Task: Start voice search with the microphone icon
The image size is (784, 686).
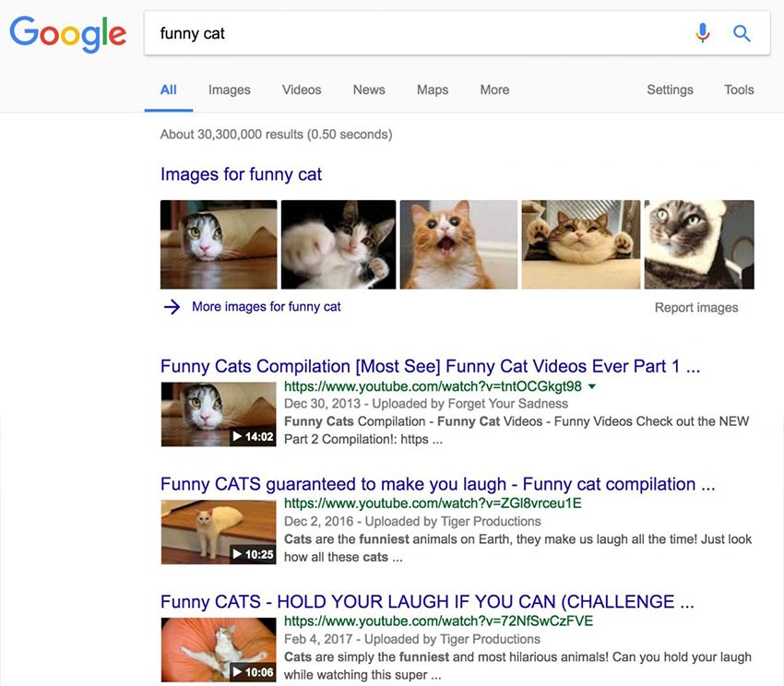Action: [x=703, y=33]
